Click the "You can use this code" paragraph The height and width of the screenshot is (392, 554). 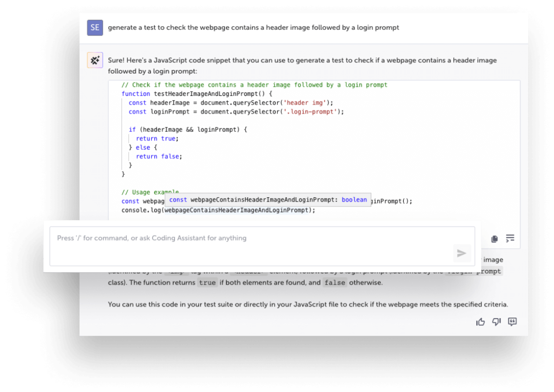point(308,304)
